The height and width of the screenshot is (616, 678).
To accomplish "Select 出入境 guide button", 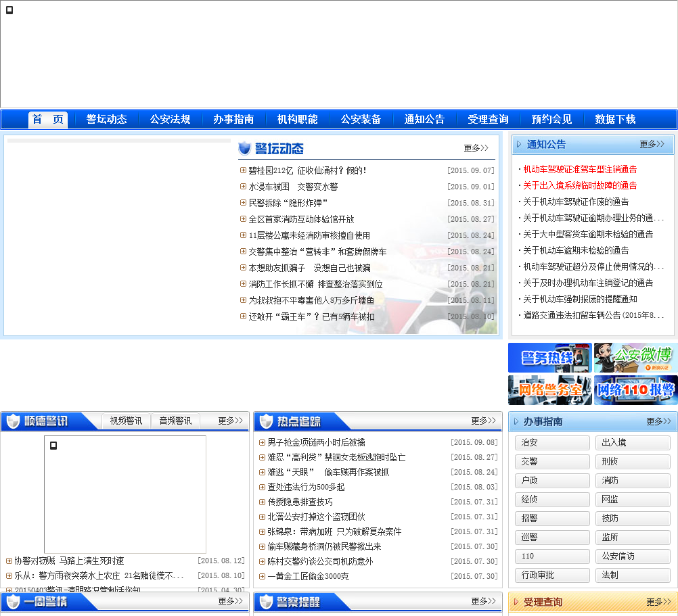I will 633,443.
